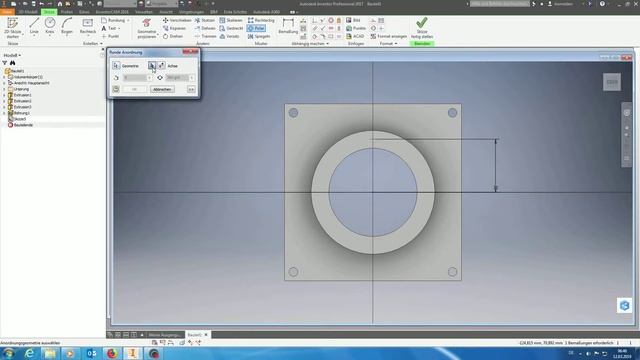Activate the Bemaßung dimension tool
Viewport: 640px width, 360px height.
pos(288,26)
